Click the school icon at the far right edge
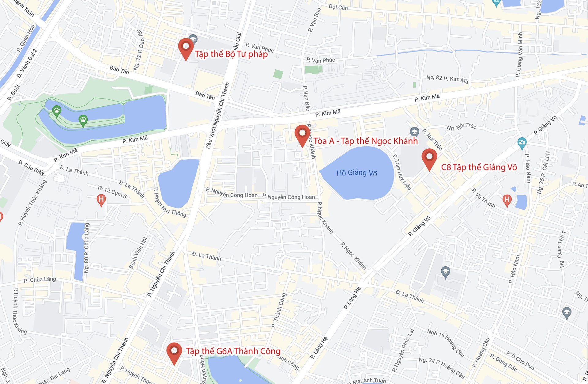The height and width of the screenshot is (384, 588). point(567,313)
